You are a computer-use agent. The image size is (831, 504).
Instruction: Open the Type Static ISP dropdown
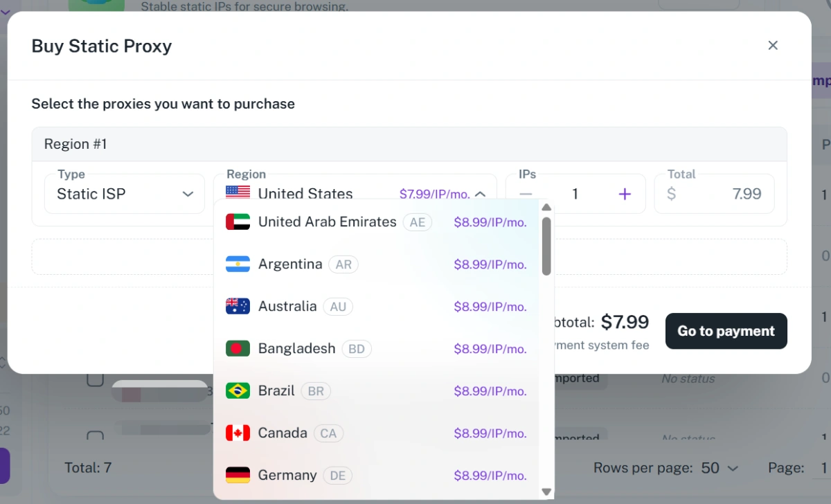point(125,194)
